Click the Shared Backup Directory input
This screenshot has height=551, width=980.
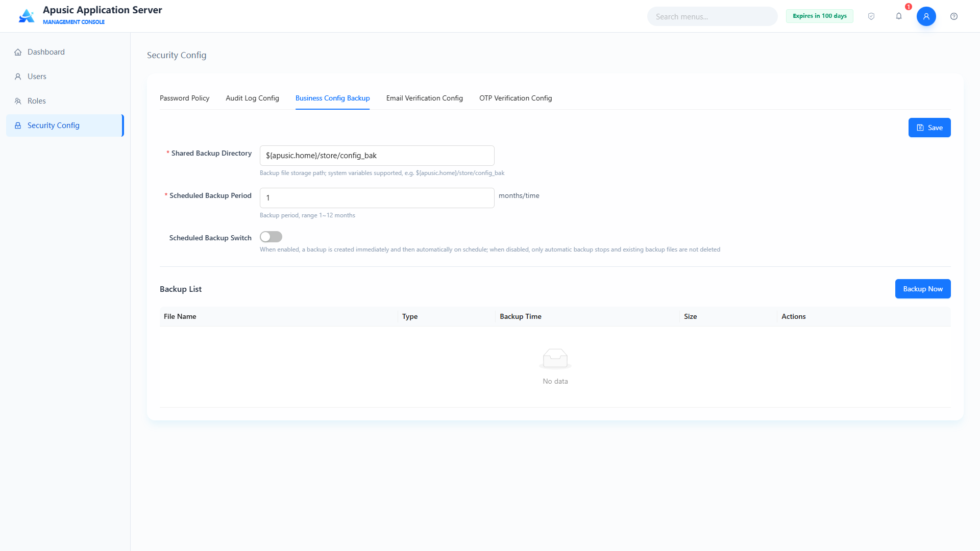[x=377, y=156]
